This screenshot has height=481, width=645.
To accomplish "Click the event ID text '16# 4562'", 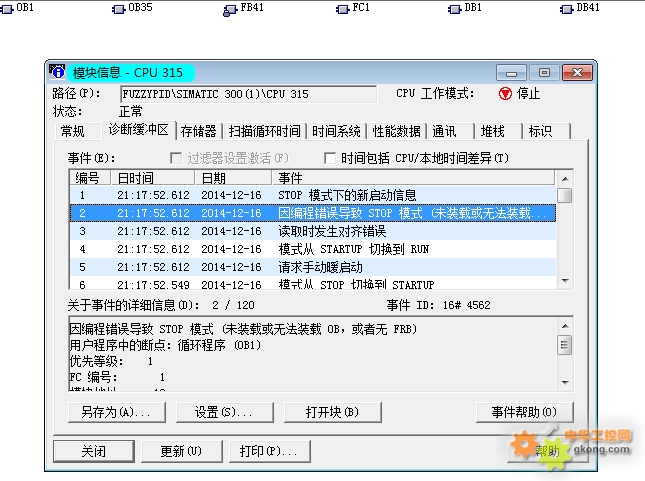I will (466, 305).
